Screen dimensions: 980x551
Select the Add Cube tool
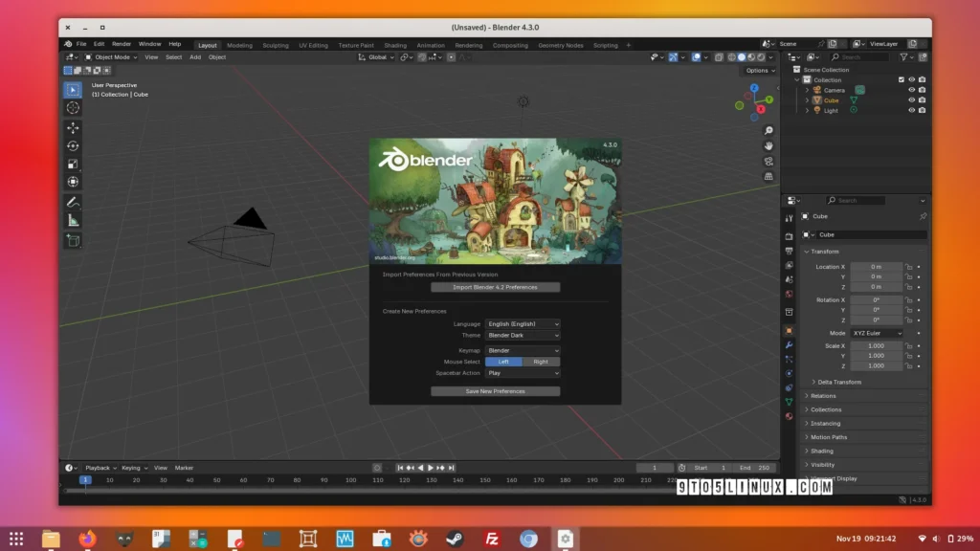pyautogui.click(x=73, y=240)
